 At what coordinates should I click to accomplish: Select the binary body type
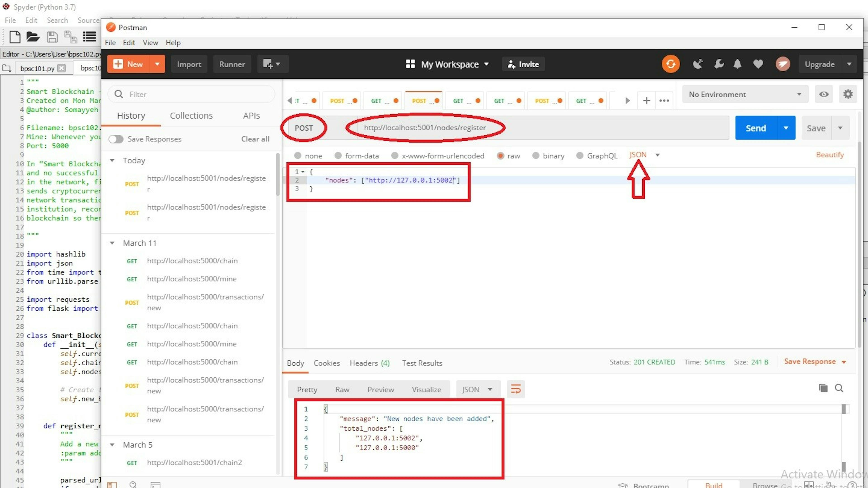(536, 156)
